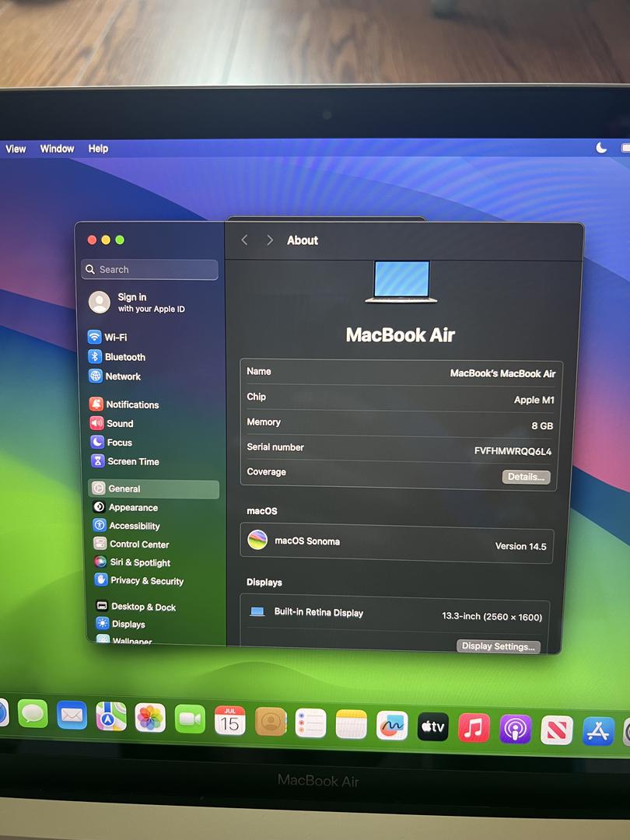The image size is (630, 840).
Task: Click Built-in Retina Display row
Action: (x=395, y=614)
